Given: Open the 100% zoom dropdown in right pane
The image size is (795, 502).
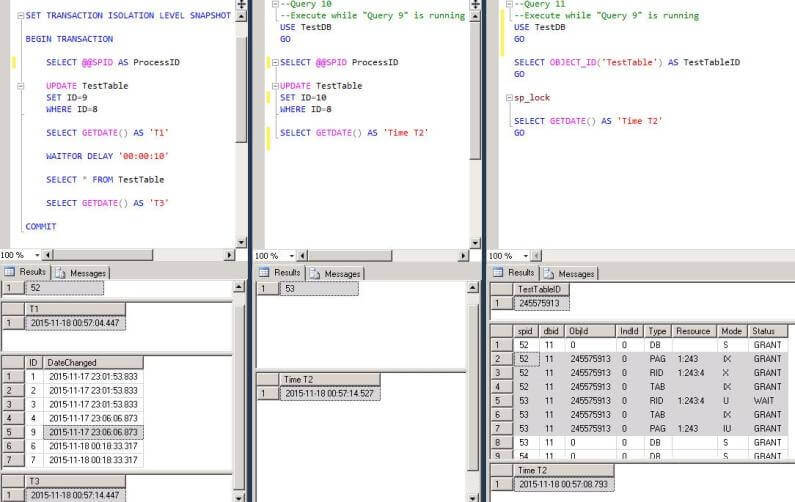Looking at the screenshot, I should pyautogui.click(x=525, y=255).
